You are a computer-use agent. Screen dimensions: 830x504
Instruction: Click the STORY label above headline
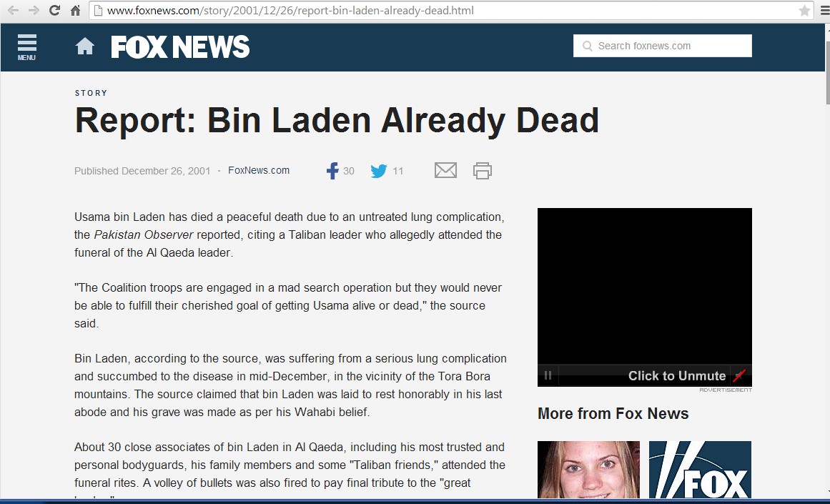point(91,93)
